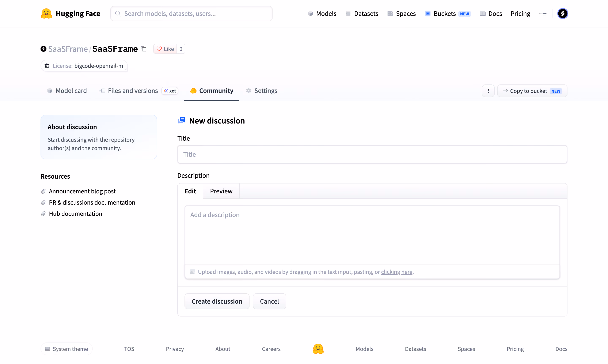Click the bold SaaSFrame model name

pyautogui.click(x=115, y=49)
